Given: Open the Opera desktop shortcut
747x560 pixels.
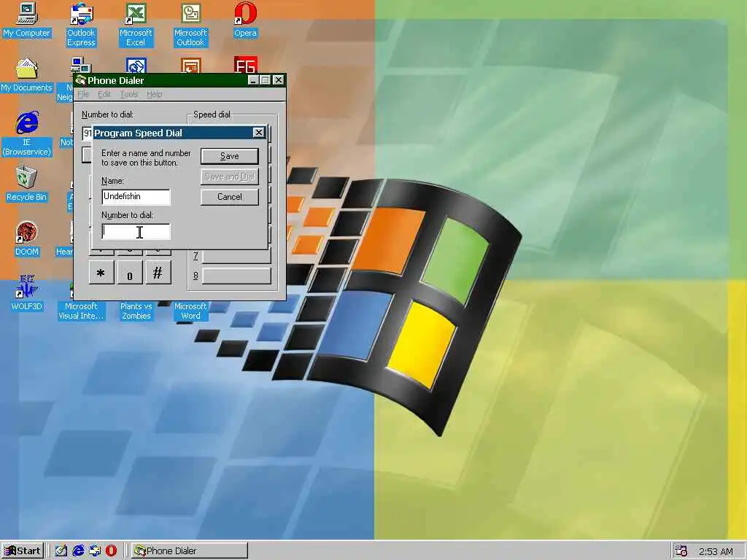Looking at the screenshot, I should pyautogui.click(x=245, y=20).
